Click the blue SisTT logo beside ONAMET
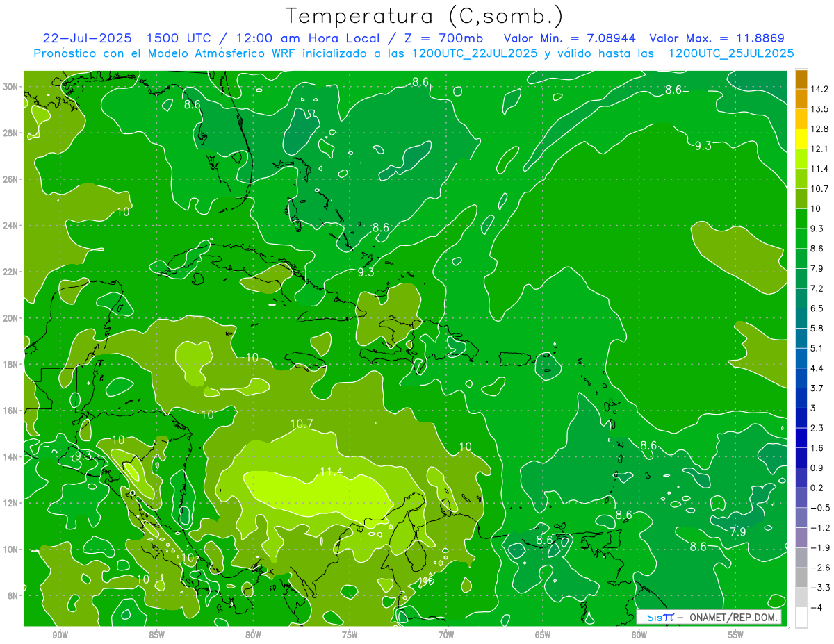 click(660, 617)
